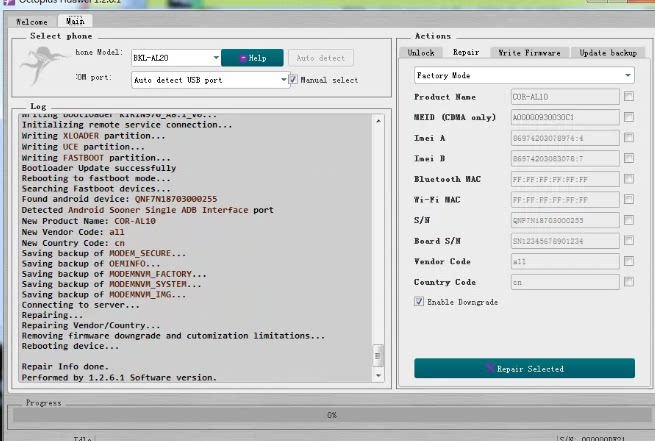Tick the Product Name checkbox
Image resolution: width=655 pixels, height=441 pixels.
click(629, 96)
